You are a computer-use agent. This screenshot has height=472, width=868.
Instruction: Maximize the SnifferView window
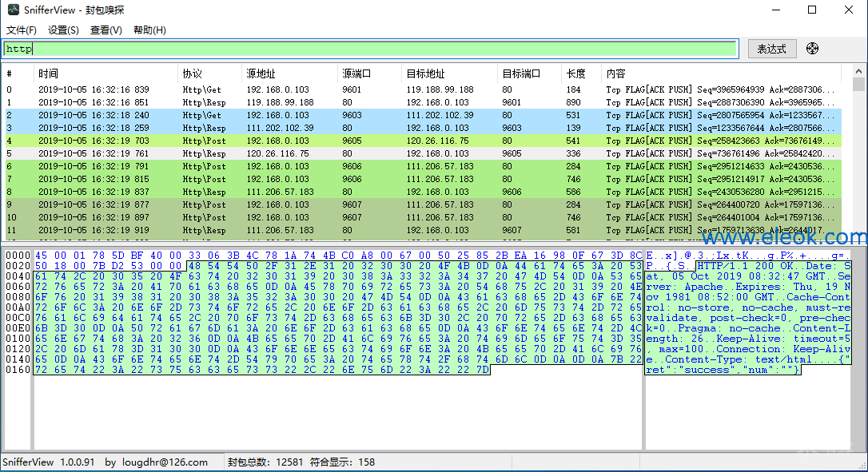pyautogui.click(x=812, y=10)
